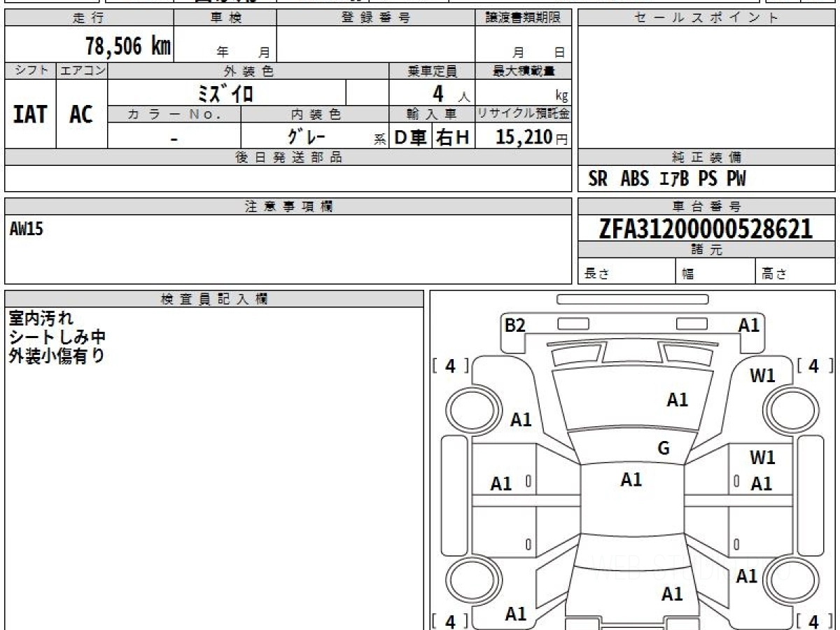Select the AC air-conditioning value
Image resolution: width=840 pixels, height=630 pixels.
click(x=81, y=114)
